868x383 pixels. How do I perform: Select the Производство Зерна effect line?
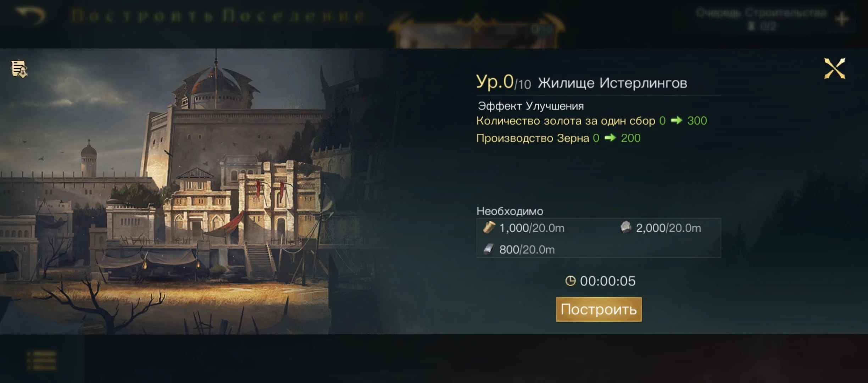tap(558, 138)
